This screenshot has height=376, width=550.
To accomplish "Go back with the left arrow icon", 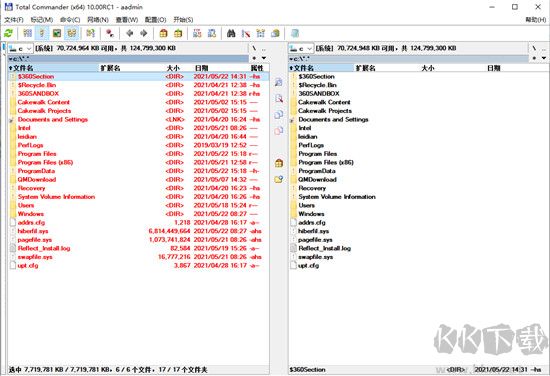I will [x=129, y=33].
